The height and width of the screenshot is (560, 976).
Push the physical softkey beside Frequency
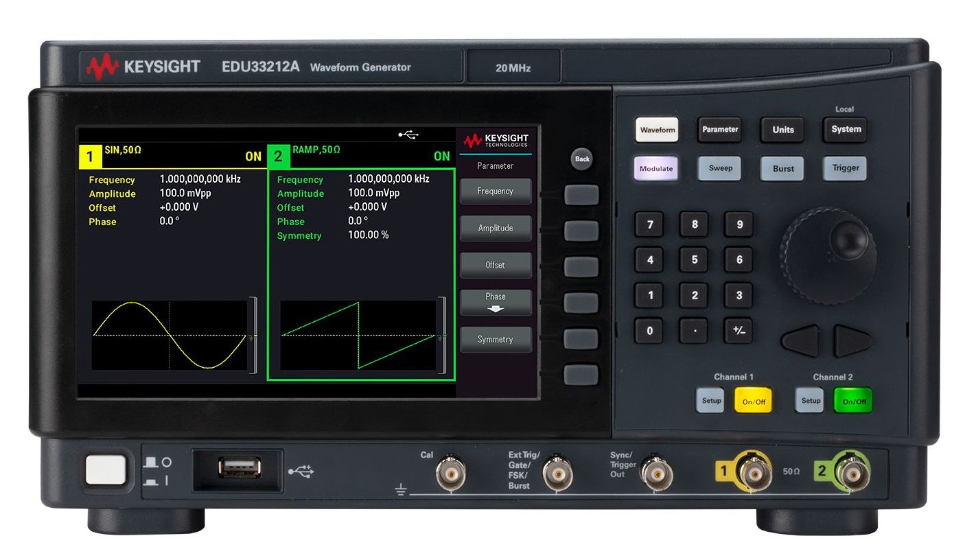pyautogui.click(x=581, y=195)
